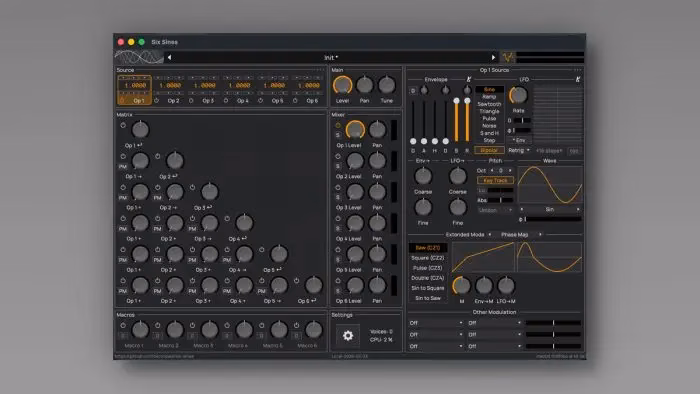Toggle the Bipolar LFO button

489,150
